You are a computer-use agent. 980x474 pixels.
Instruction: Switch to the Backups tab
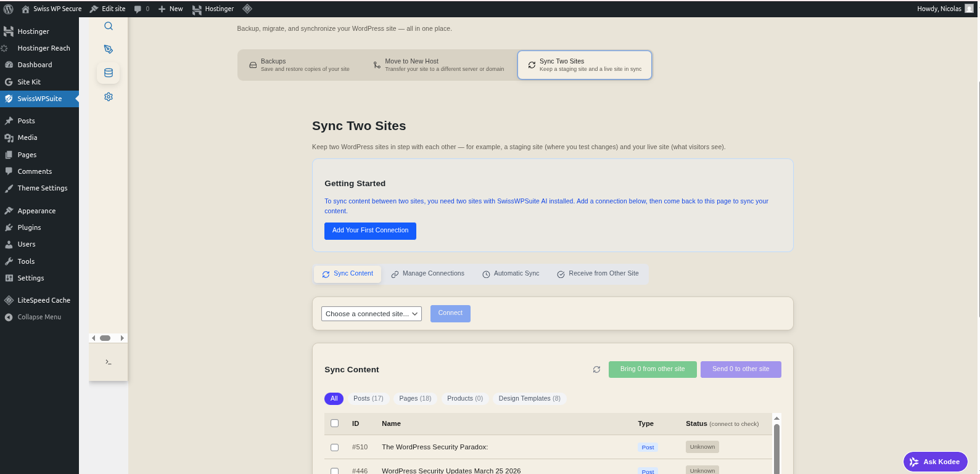pos(300,65)
